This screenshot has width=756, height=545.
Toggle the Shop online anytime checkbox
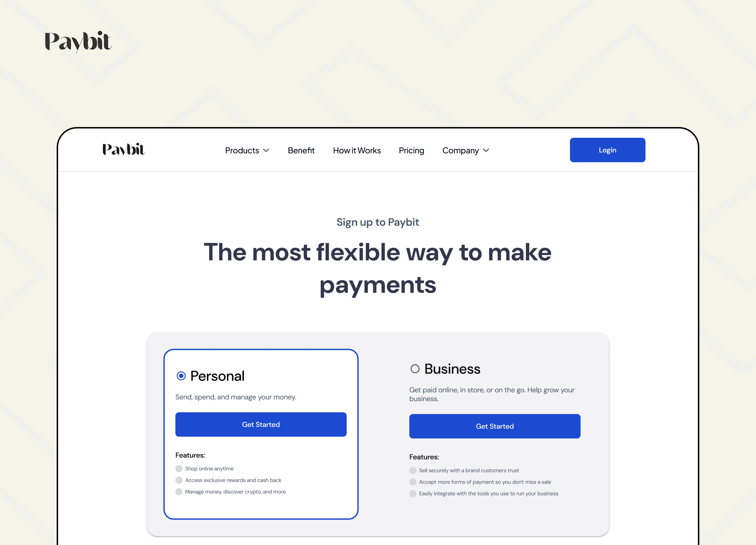tap(178, 468)
